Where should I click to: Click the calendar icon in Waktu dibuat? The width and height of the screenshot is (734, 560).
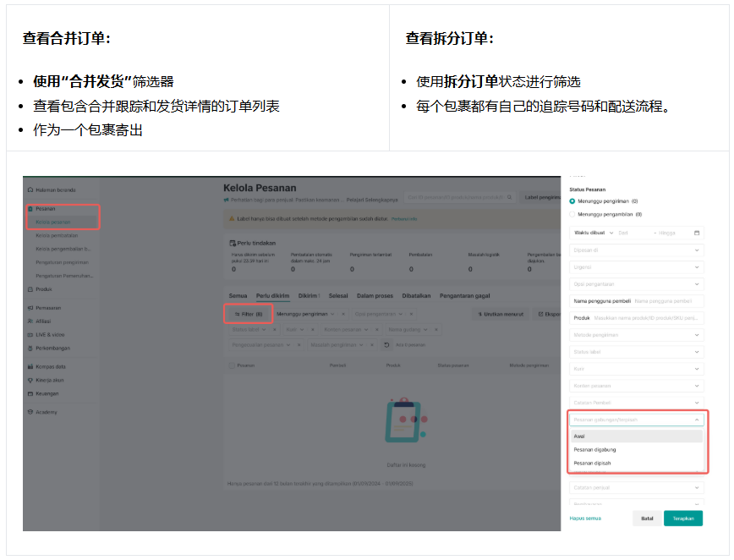(696, 233)
